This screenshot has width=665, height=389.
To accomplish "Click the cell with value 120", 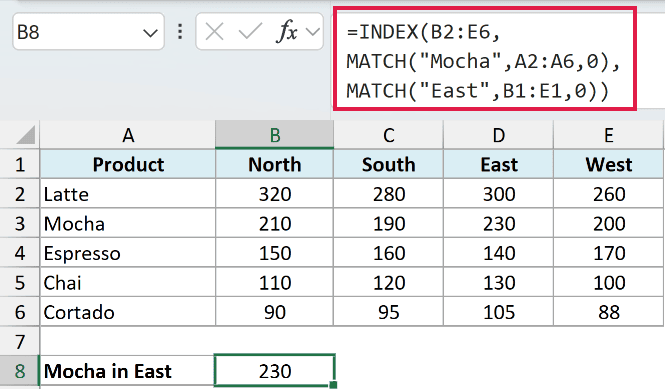I will pos(388,283).
